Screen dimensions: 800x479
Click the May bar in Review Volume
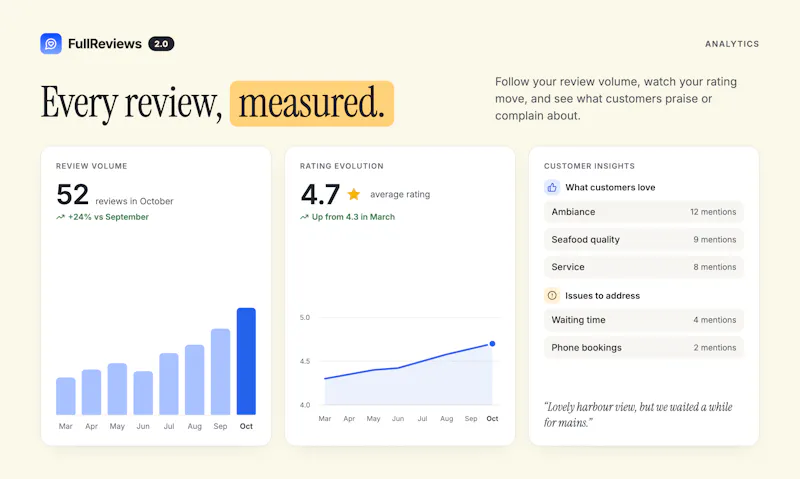(x=117, y=389)
